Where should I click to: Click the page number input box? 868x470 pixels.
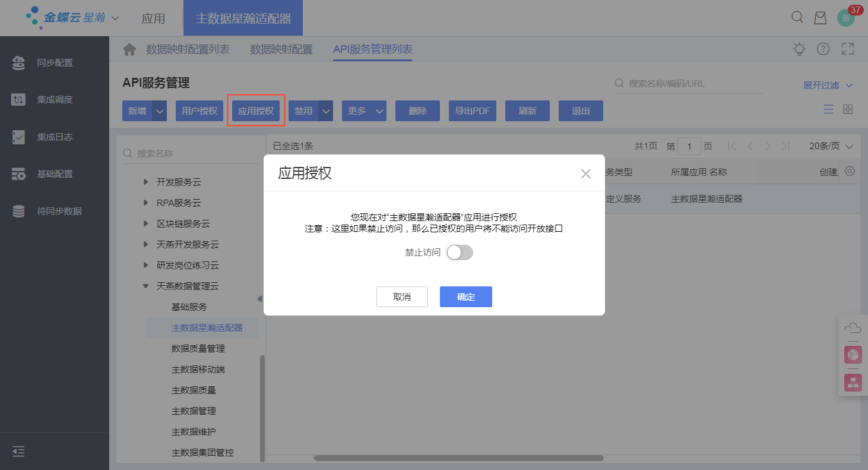pyautogui.click(x=689, y=146)
